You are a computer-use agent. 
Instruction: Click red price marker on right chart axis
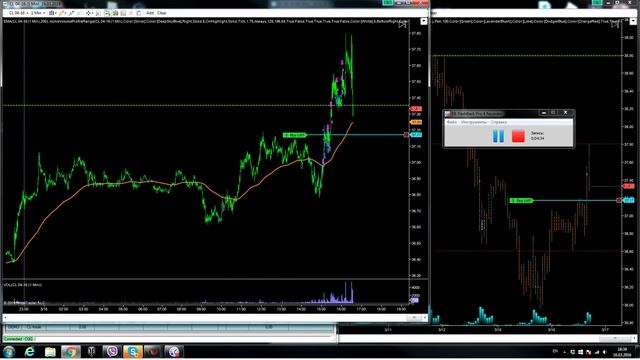click(x=629, y=186)
